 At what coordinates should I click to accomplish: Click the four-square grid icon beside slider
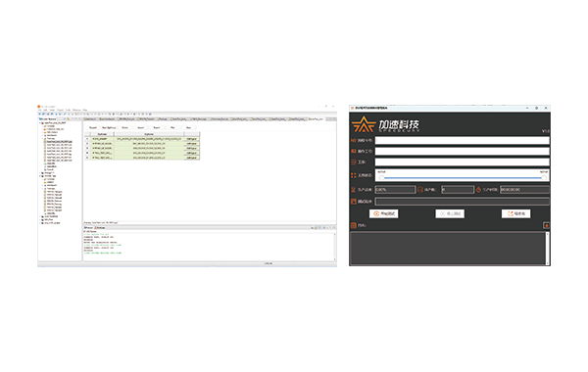click(353, 175)
